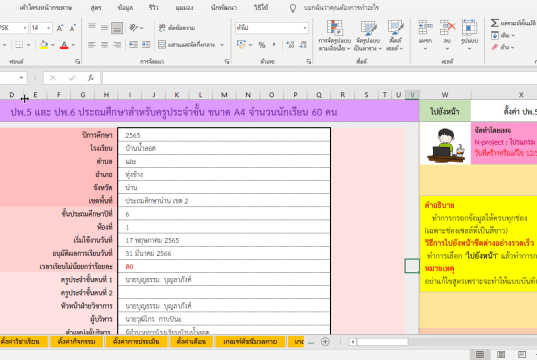Click the accounting number format icon
537x360 pixels.
pyautogui.click(x=241, y=45)
